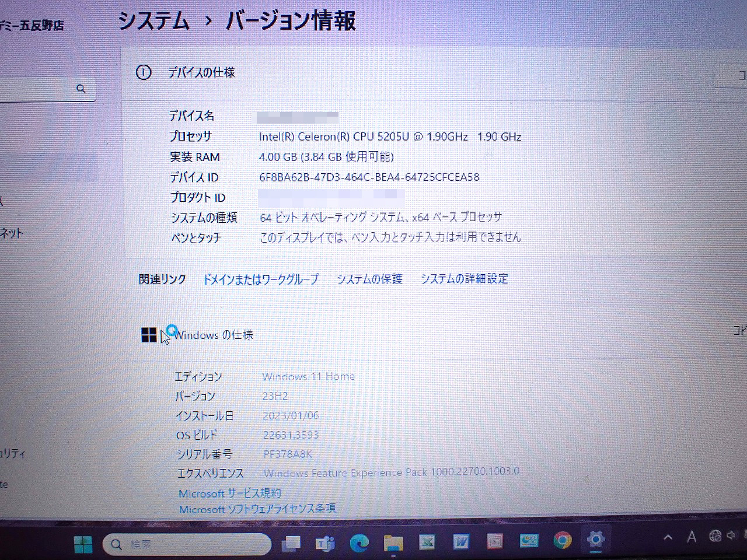Launch Microsoft Teams from taskbar
This screenshot has height=560, width=747.
tap(324, 544)
